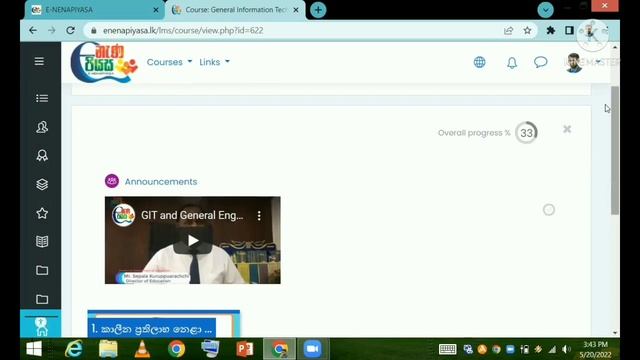
Task: Launch Internet Explorer from taskbar
Action: point(74,349)
